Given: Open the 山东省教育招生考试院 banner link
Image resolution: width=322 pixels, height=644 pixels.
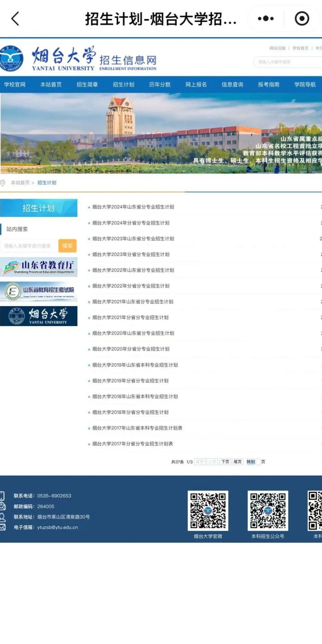Looking at the screenshot, I should [x=39, y=291].
